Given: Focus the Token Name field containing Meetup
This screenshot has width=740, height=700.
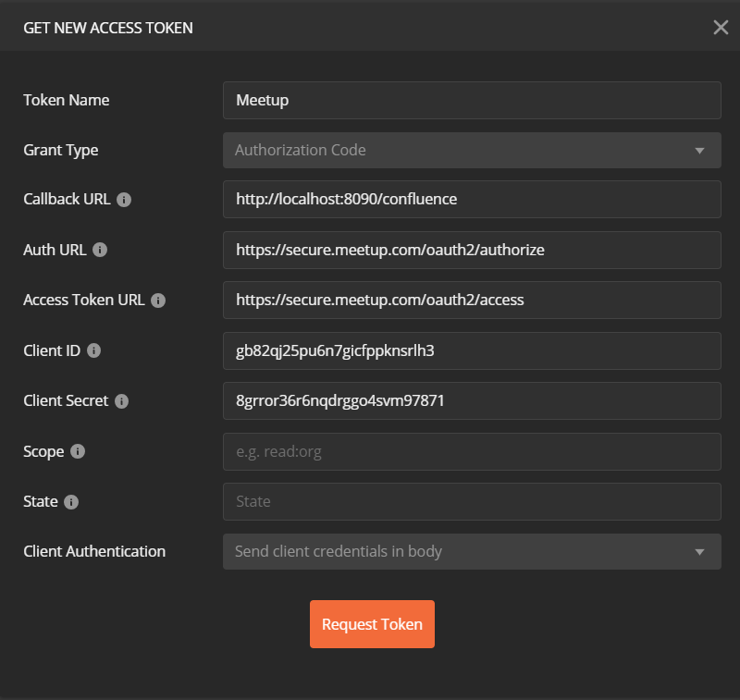Looking at the screenshot, I should point(472,100).
